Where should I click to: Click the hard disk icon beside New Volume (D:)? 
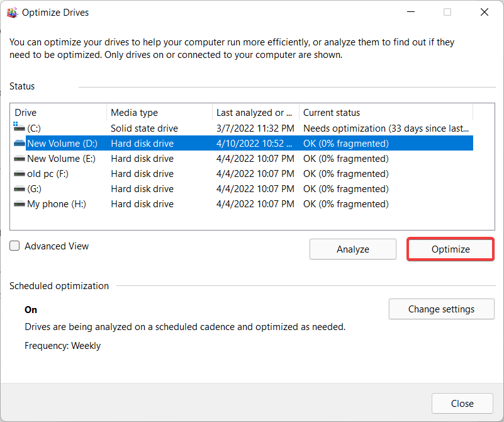pyautogui.click(x=20, y=143)
